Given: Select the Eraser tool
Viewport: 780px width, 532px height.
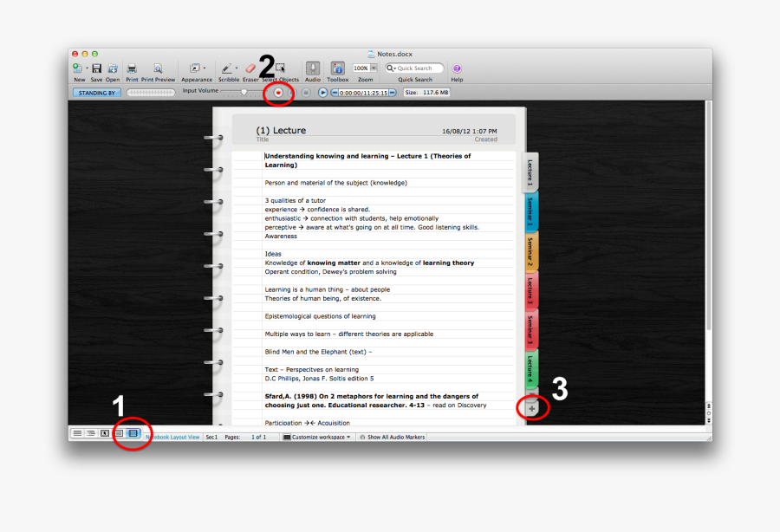Looking at the screenshot, I should click(x=250, y=69).
